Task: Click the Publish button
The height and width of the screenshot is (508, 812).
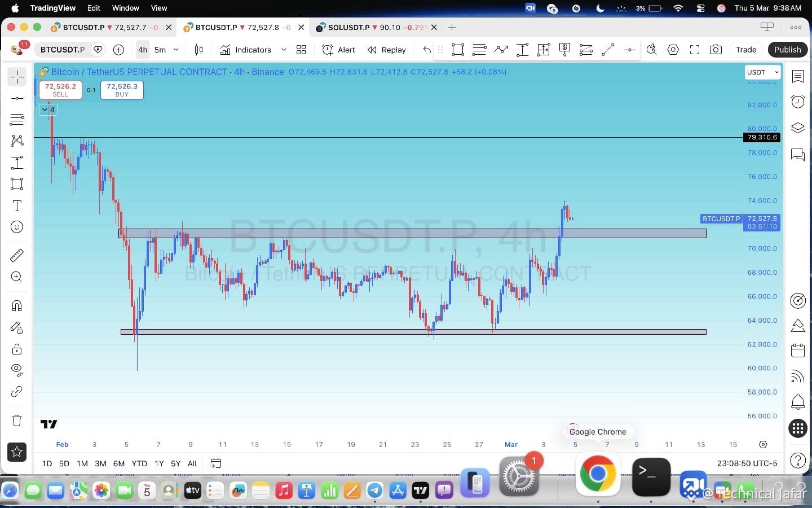Action: tap(787, 50)
